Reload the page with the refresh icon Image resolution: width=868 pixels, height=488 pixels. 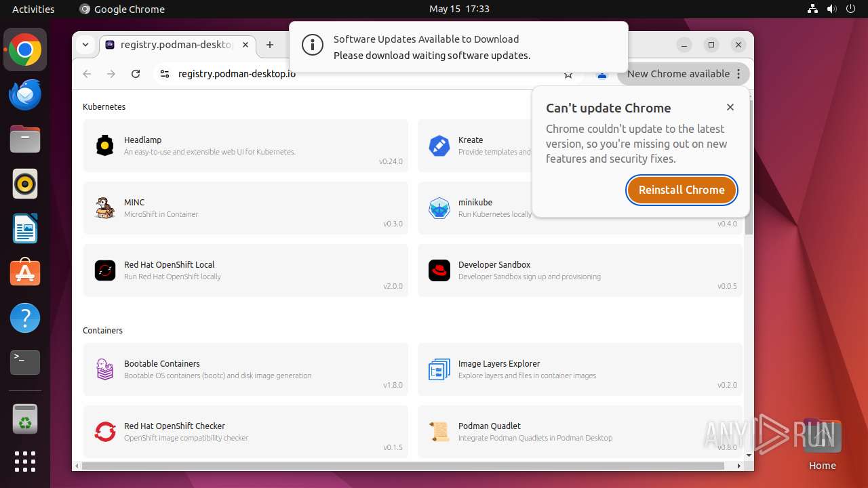(x=136, y=74)
